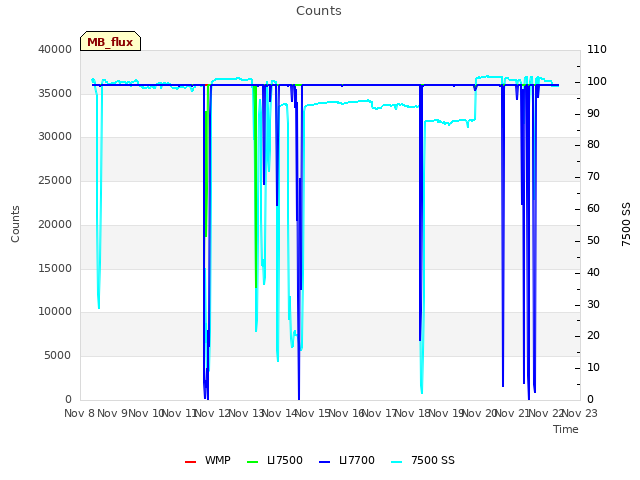
Task: Click the 5000 left axis tick
Action: tap(58, 356)
